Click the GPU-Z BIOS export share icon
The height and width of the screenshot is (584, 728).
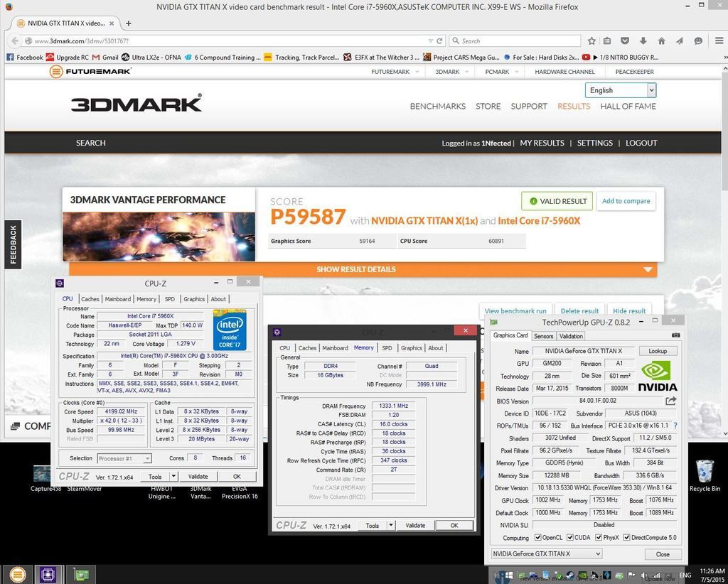(671, 401)
